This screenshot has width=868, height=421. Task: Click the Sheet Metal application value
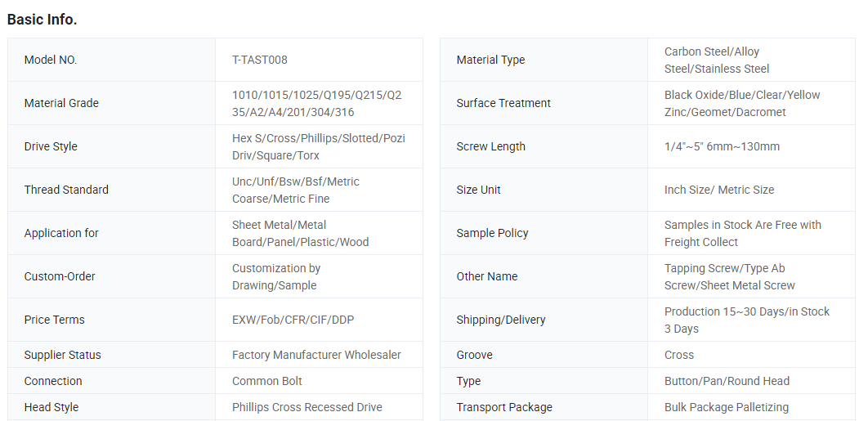click(x=300, y=233)
